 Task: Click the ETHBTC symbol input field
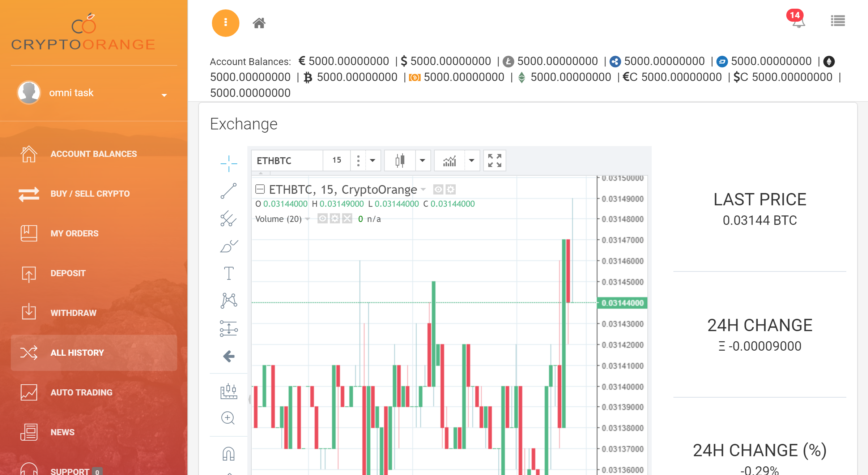click(x=287, y=161)
